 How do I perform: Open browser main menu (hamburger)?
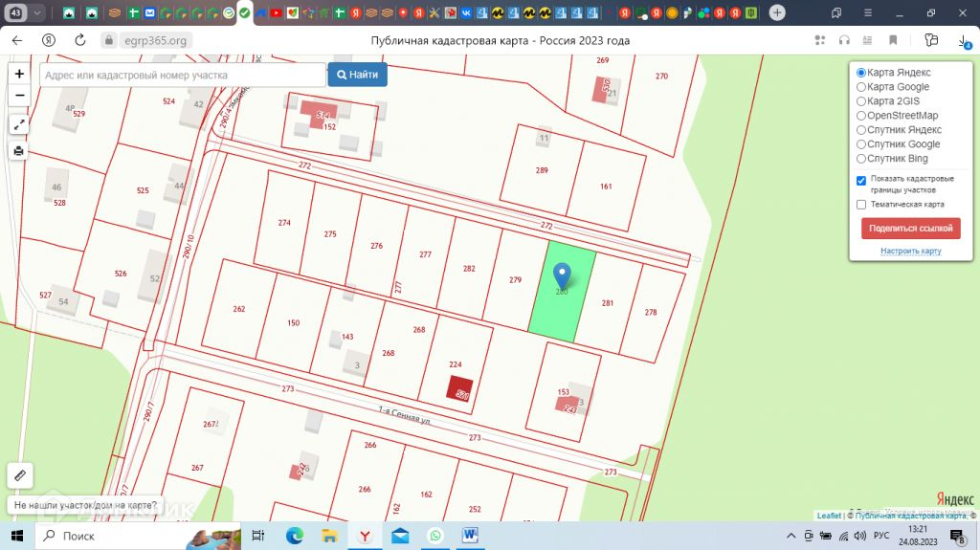tap(867, 12)
